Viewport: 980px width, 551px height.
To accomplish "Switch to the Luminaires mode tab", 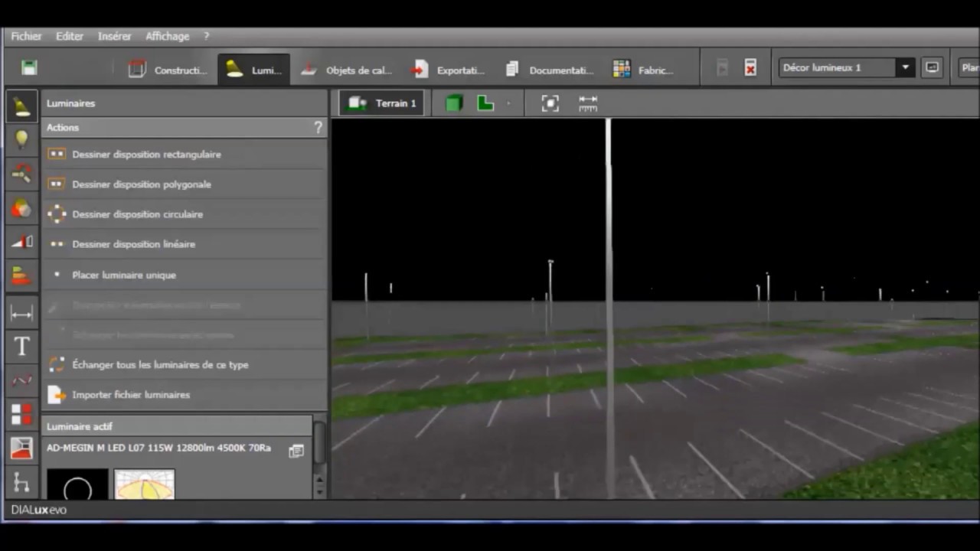I will click(x=253, y=70).
